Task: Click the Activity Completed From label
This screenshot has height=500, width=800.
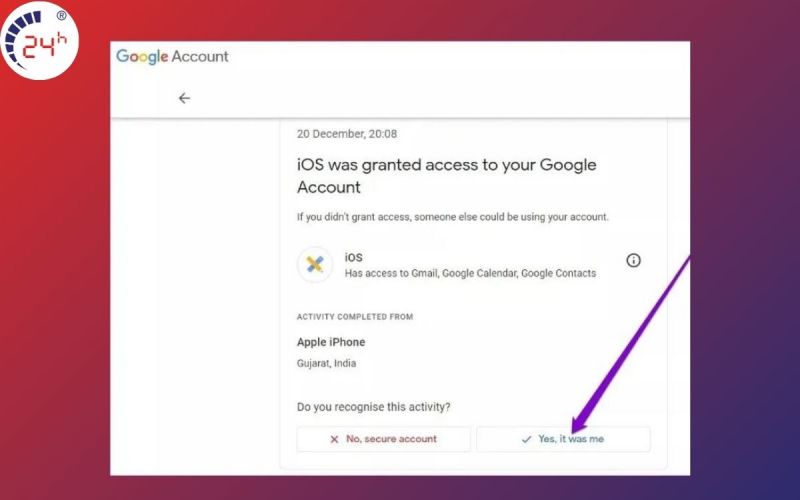Action: 355,317
